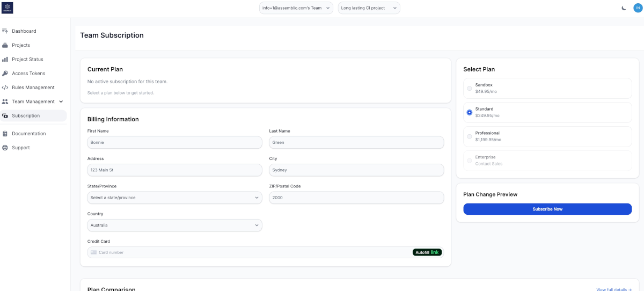Click the credit card icon in card field

pos(93,252)
